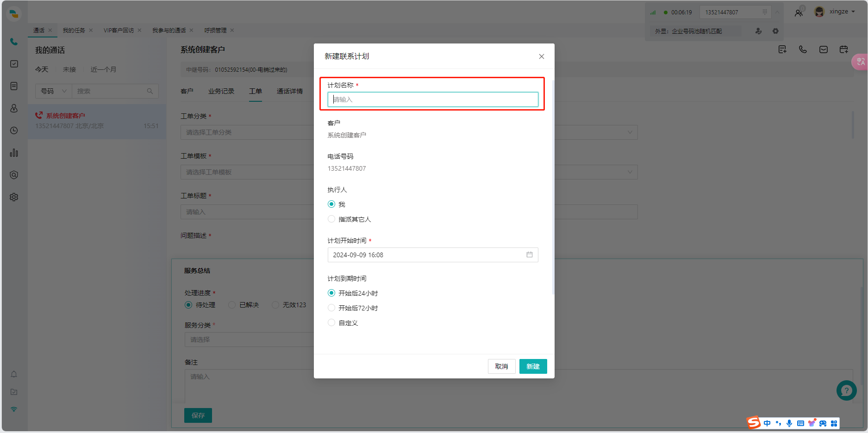Open the xingze user menu
The height and width of the screenshot is (433, 868).
(835, 12)
